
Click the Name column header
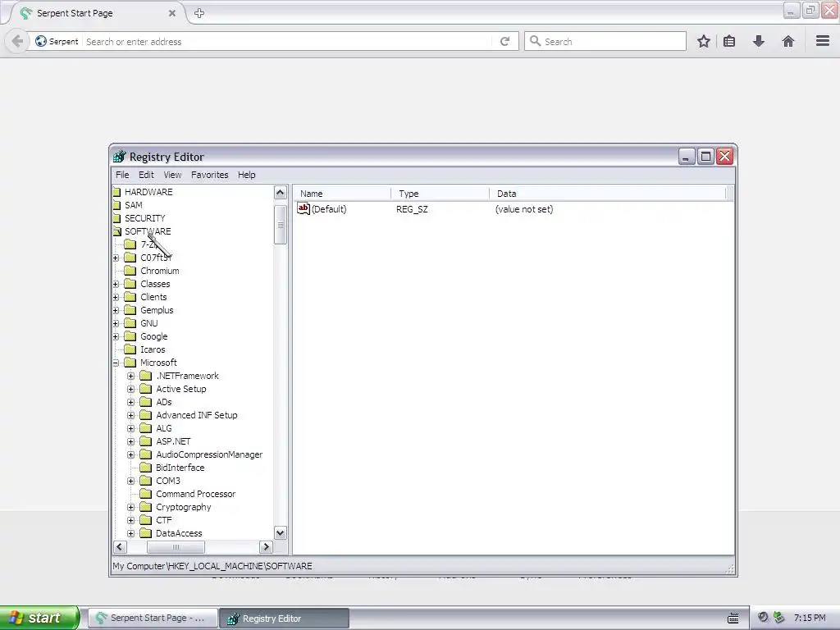click(342, 194)
